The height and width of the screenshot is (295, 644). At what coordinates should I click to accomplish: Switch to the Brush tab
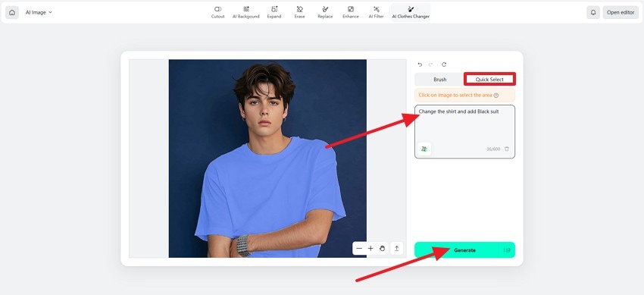pyautogui.click(x=440, y=80)
